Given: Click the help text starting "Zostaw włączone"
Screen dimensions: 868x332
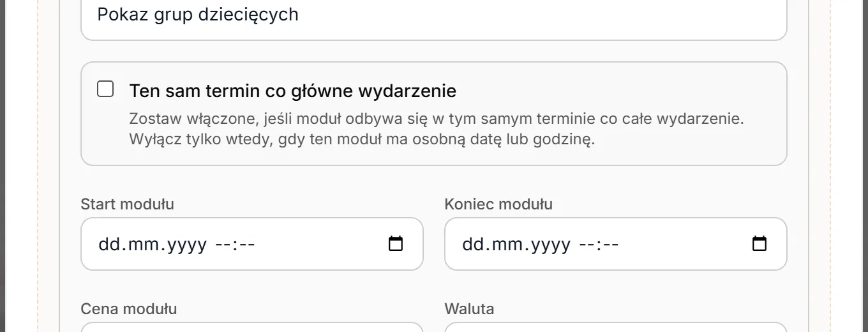Looking at the screenshot, I should click(x=437, y=129).
